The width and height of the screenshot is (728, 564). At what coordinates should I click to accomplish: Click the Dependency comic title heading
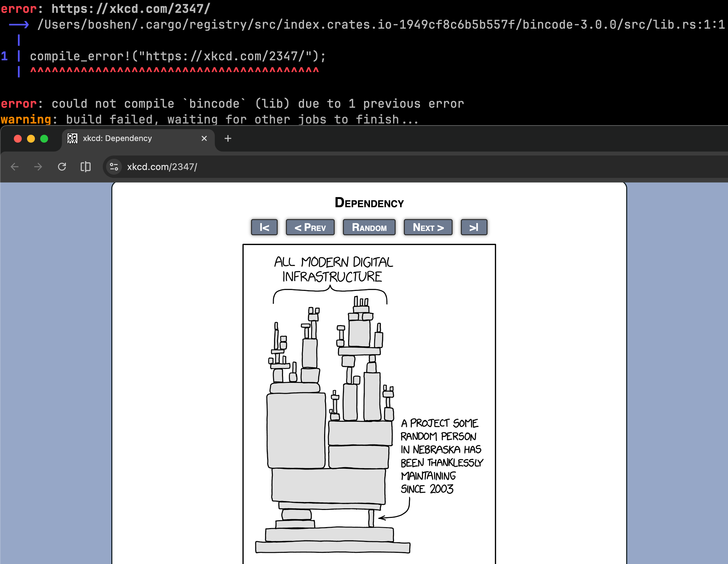click(369, 203)
